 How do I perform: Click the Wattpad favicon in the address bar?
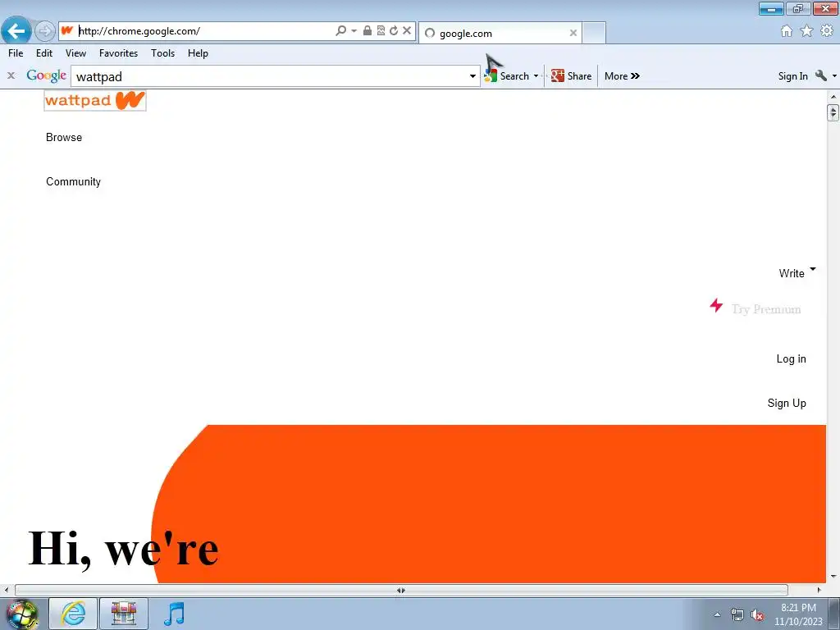point(67,30)
